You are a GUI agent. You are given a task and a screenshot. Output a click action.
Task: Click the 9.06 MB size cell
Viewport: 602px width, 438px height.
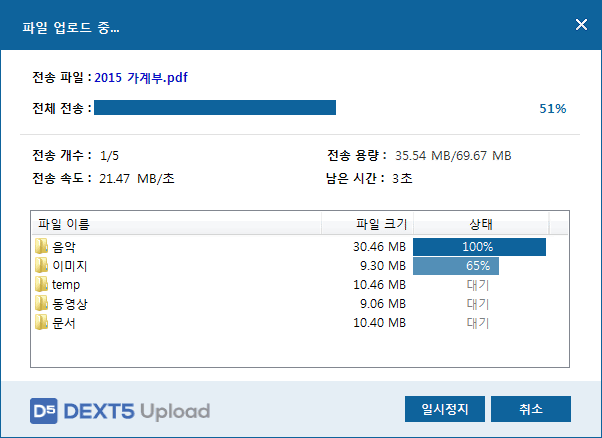pyautogui.click(x=383, y=304)
